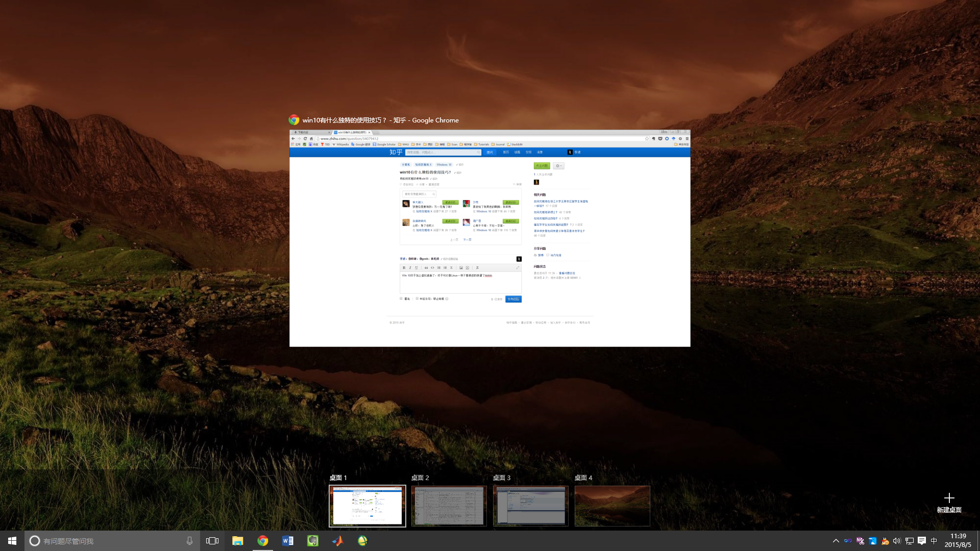Switch to the 桌面 2 thumbnail
Image resolution: width=980 pixels, height=551 pixels.
tap(449, 506)
